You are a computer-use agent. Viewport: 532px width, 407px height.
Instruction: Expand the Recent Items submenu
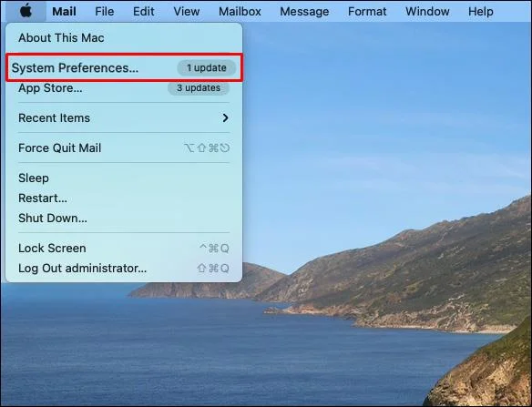pos(124,117)
